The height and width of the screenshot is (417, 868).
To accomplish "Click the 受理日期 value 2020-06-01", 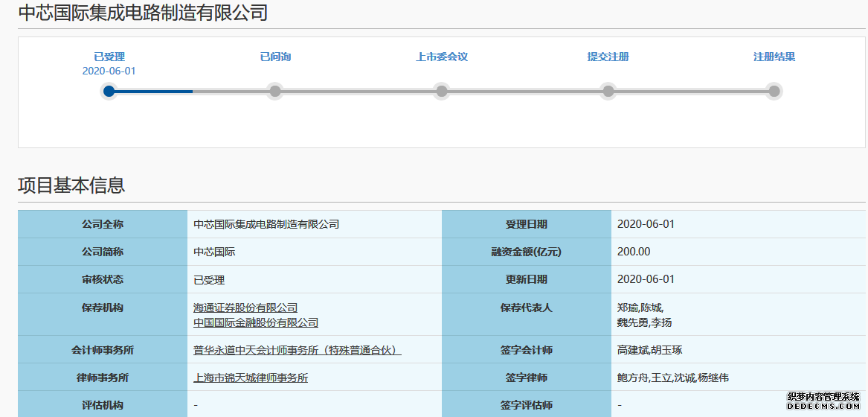I will pyautogui.click(x=646, y=224).
